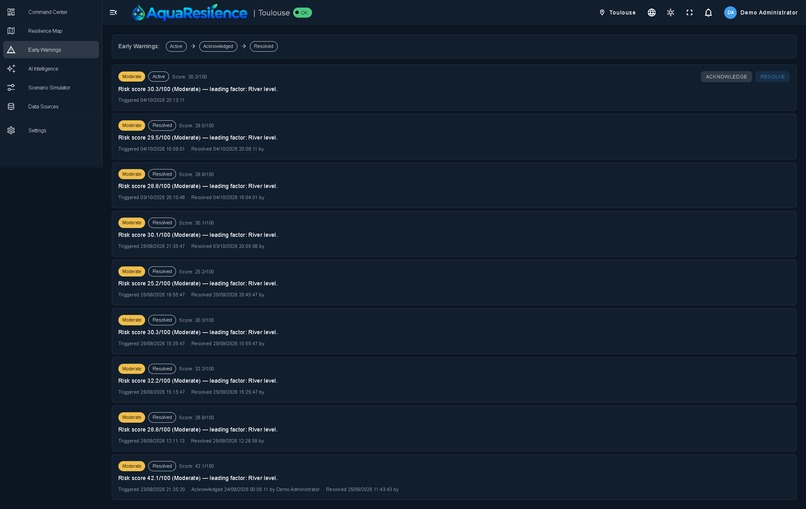This screenshot has height=509, width=806.
Task: Click 'Triggered 25/09/2026 12:11:13' timestamp
Action: pos(151,441)
